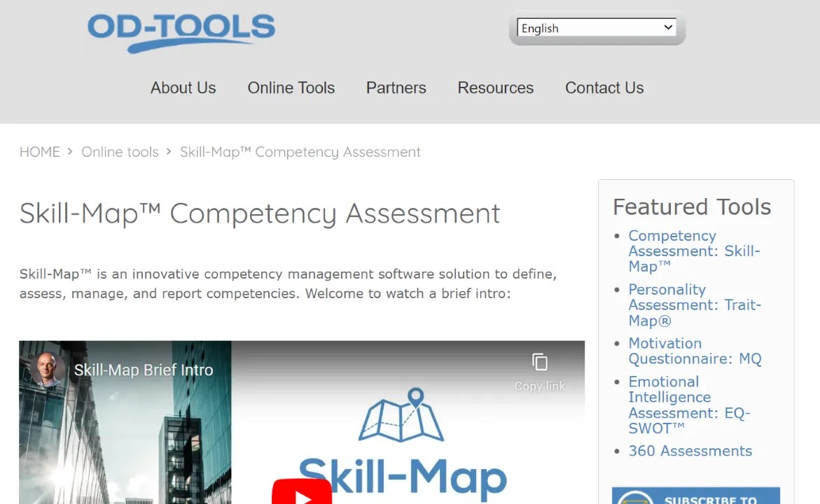This screenshot has height=504, width=820.
Task: Click the Copy link icon on the video
Action: [x=539, y=363]
